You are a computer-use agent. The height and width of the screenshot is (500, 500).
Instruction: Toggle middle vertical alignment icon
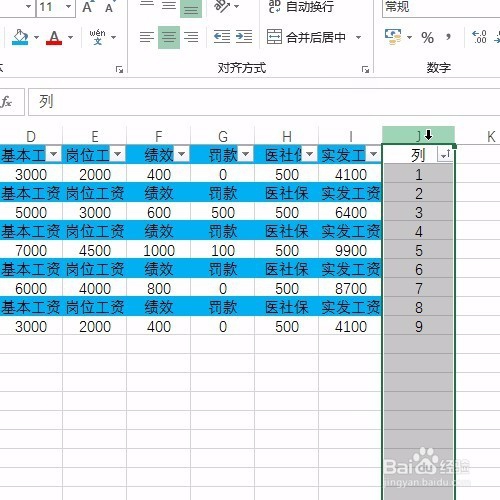pyautogui.click(x=169, y=6)
